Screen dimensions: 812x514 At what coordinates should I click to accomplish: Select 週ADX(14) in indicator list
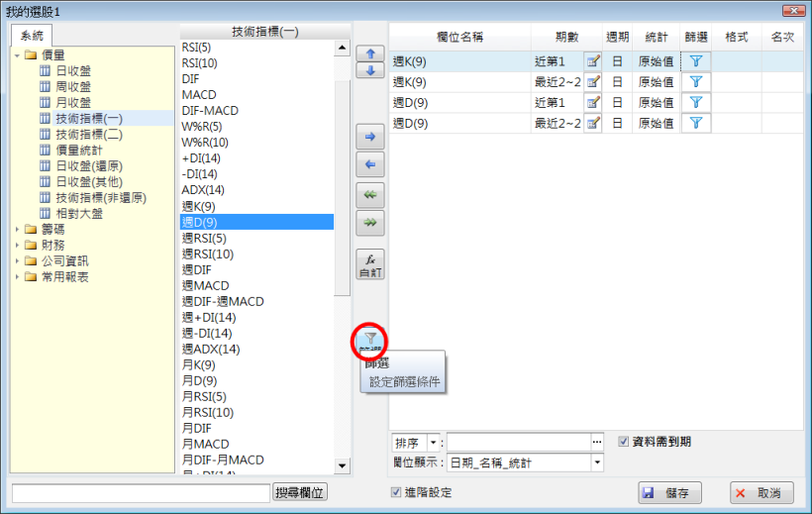coord(211,349)
